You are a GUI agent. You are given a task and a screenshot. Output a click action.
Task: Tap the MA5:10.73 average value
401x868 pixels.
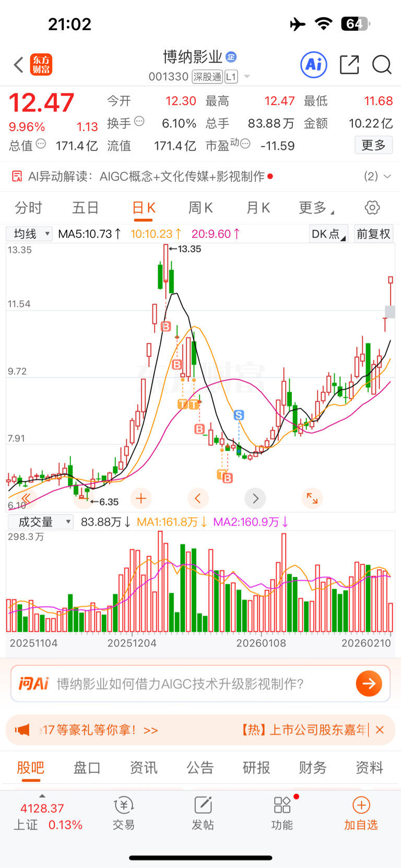pos(90,234)
